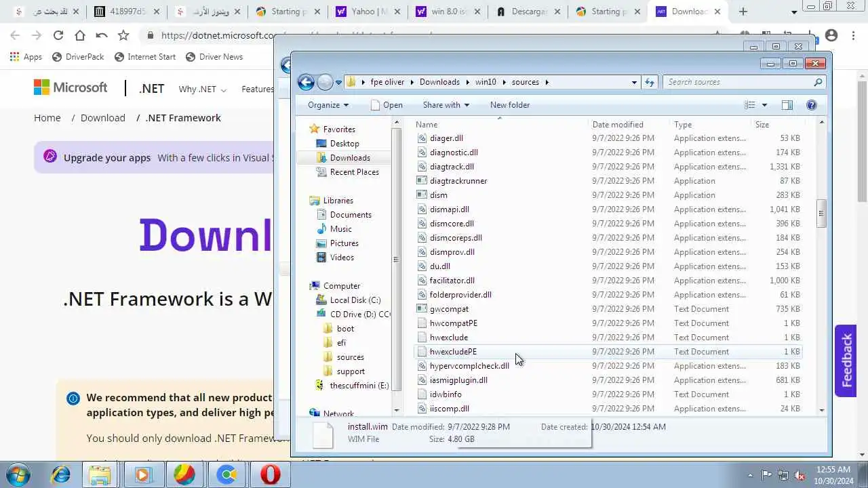
Task: Select the gwcompat text document icon
Action: point(422,309)
